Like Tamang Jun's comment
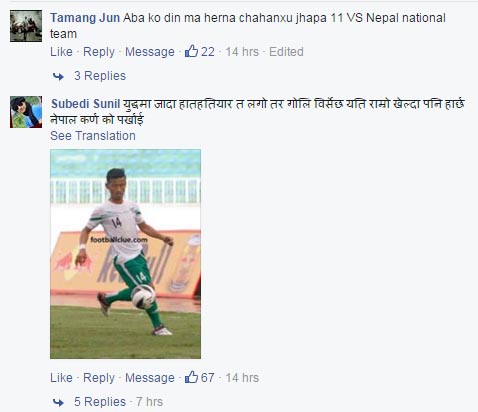 pos(61,52)
